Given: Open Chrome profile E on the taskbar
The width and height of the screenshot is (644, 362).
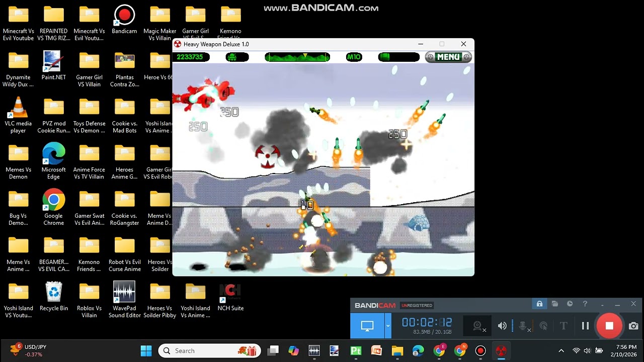Looking at the screenshot, I should pos(439,351).
